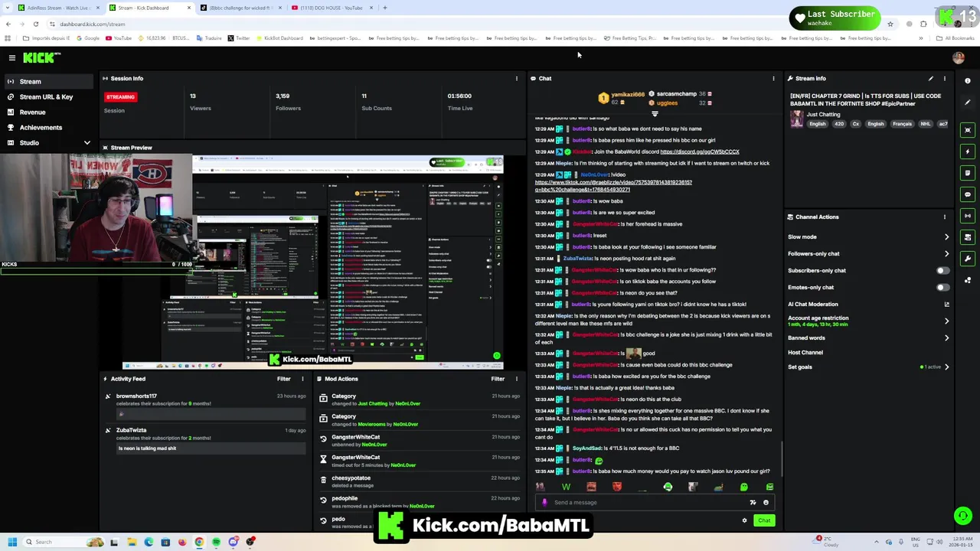Open the Windows Start menu

11,542
